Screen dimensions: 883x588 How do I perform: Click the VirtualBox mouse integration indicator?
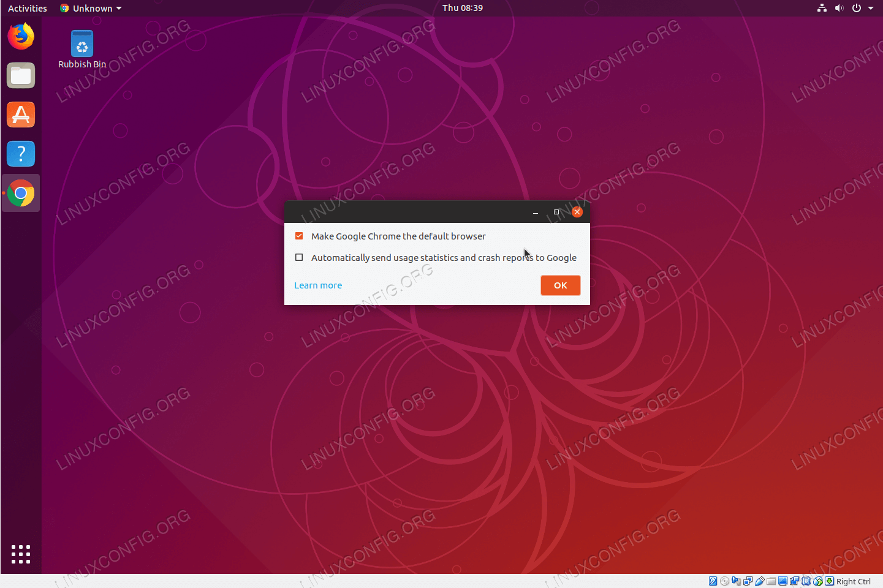pos(818,581)
